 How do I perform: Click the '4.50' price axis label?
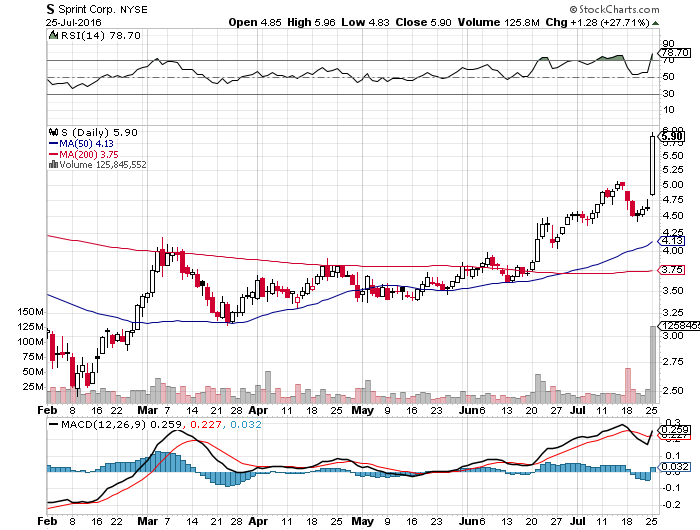point(673,216)
